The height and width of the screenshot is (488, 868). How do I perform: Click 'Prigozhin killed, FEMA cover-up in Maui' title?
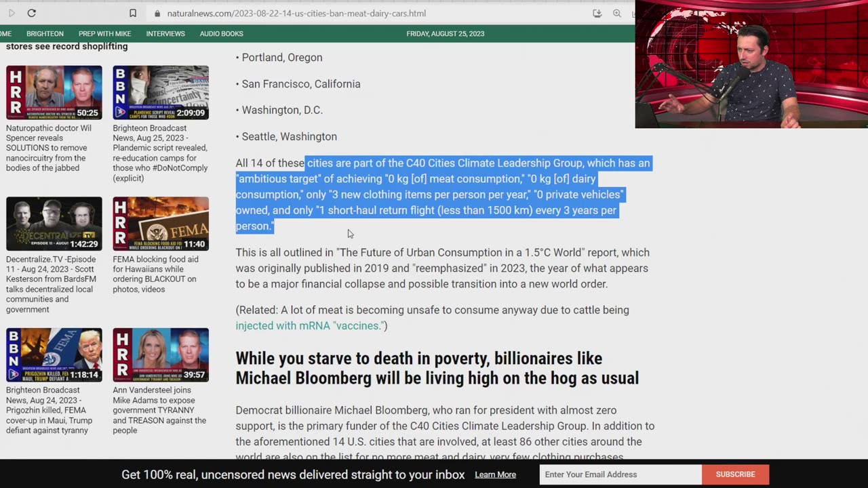click(50, 411)
